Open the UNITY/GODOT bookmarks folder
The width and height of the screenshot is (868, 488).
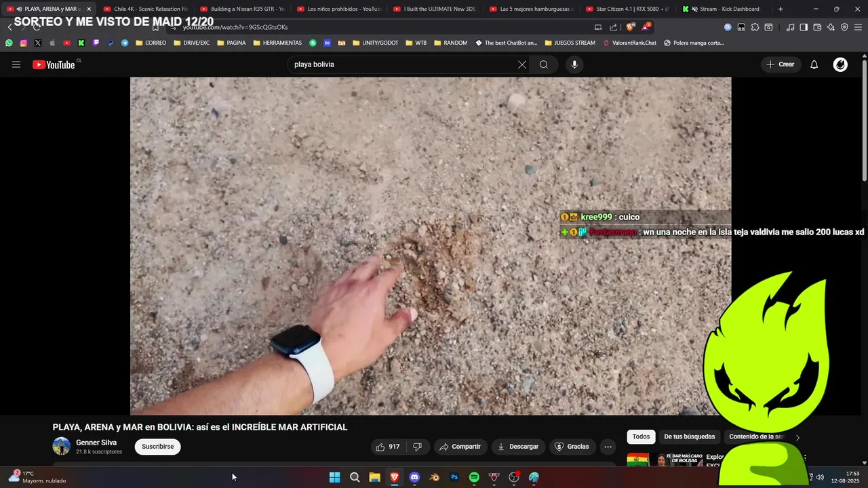point(376,43)
